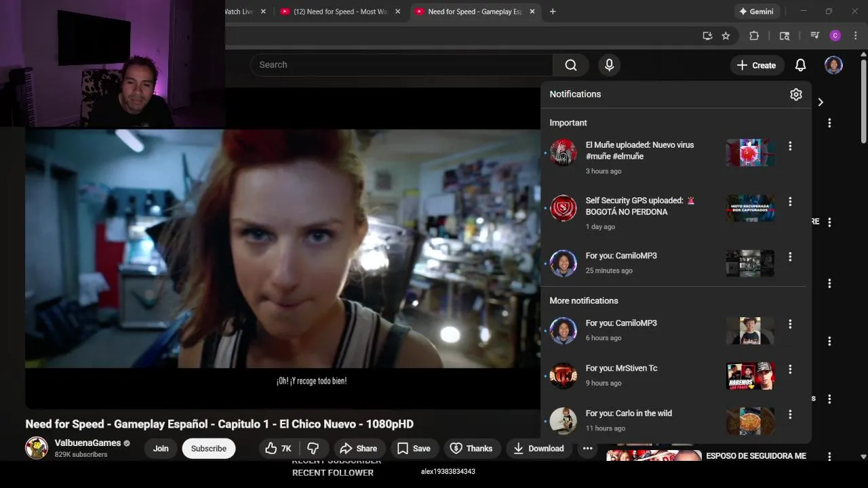
Task: Open options for MrStiven Tc notification
Action: point(790,369)
